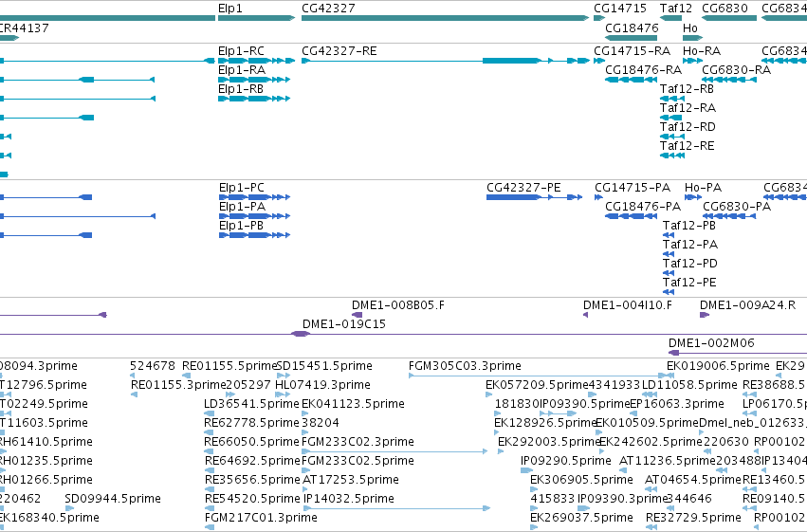Viewport: 807px width, 532px height.
Task: Select the EK306905.5prime EST label
Action: point(582,481)
